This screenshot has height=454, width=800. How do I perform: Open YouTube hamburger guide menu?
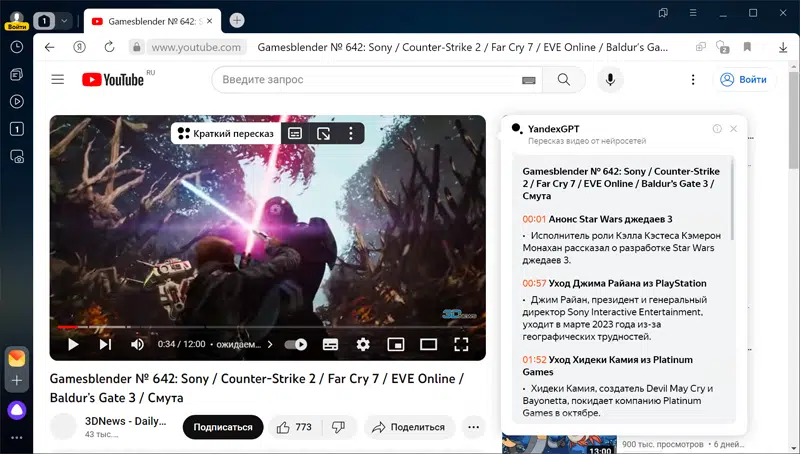58,80
